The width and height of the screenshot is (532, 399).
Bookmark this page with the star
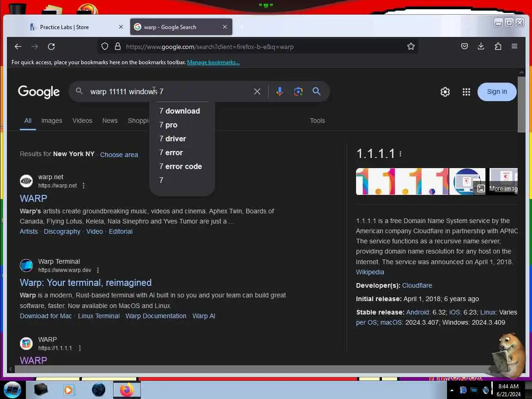pos(411,47)
